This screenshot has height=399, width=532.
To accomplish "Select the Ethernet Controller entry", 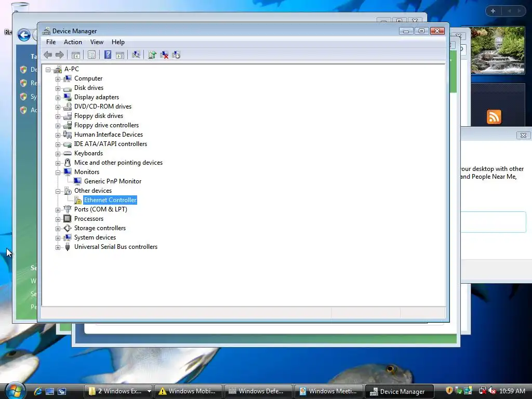I will pyautogui.click(x=110, y=200).
